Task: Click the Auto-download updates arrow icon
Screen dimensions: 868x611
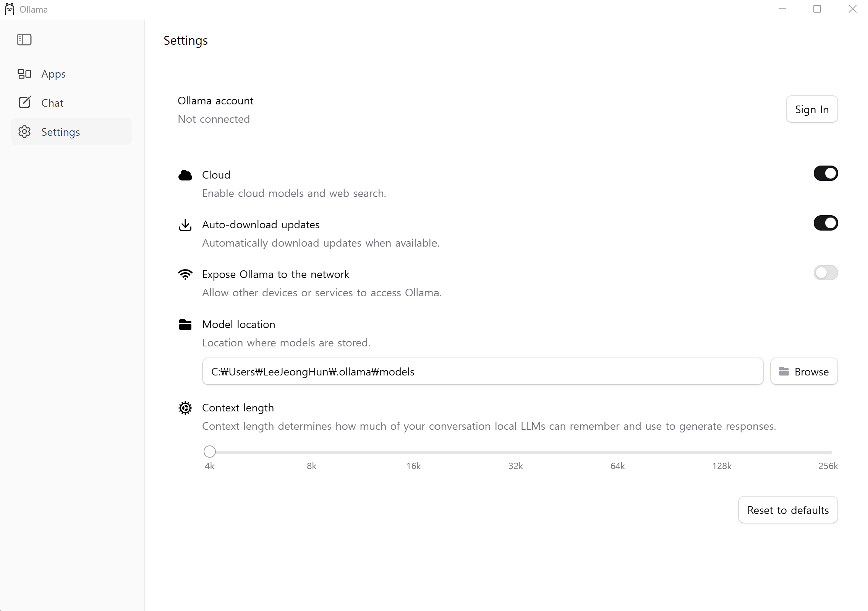Action: tap(185, 225)
